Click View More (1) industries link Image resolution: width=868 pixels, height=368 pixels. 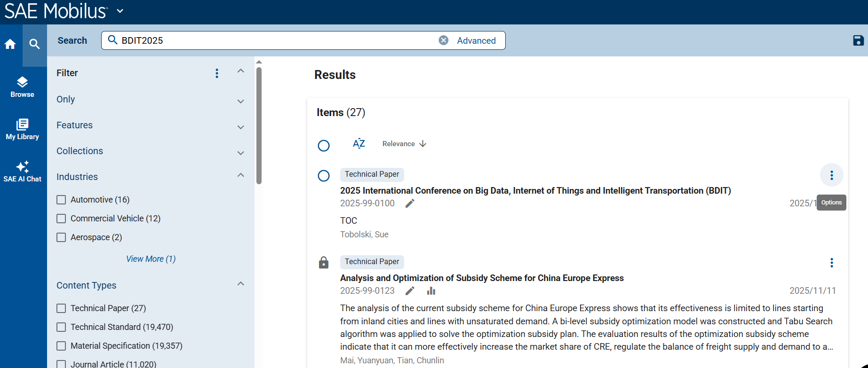click(151, 259)
